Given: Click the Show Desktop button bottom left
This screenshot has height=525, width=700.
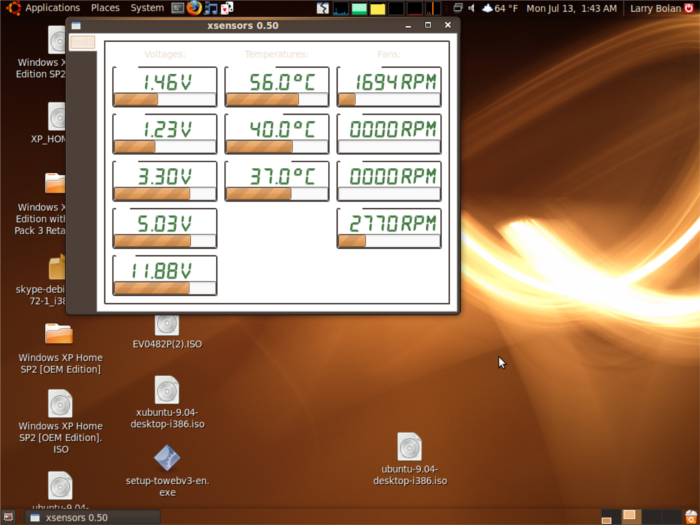Looking at the screenshot, I should pyautogui.click(x=9, y=517).
